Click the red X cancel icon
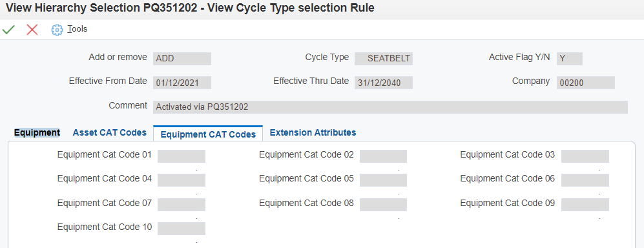The width and height of the screenshot is (644, 248). coord(32,29)
